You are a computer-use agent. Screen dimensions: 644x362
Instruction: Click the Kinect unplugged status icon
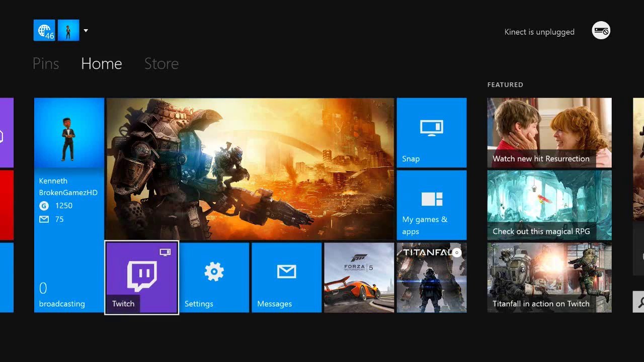(601, 31)
